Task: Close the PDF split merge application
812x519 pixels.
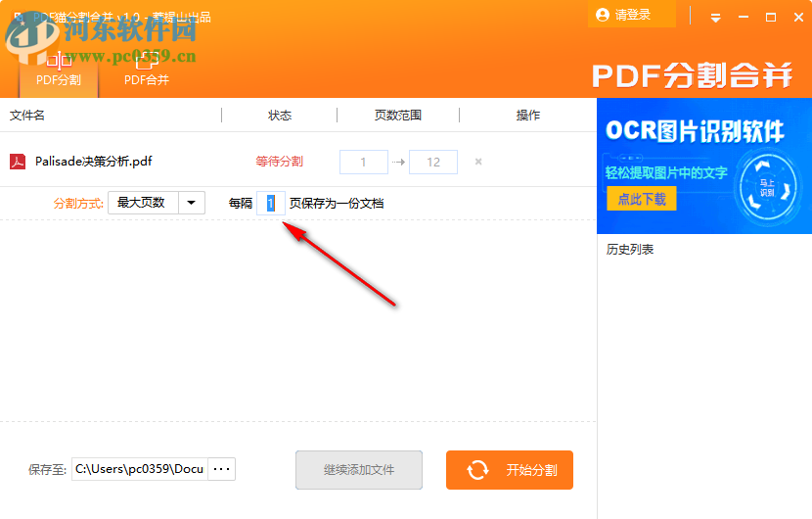Action: click(798, 17)
